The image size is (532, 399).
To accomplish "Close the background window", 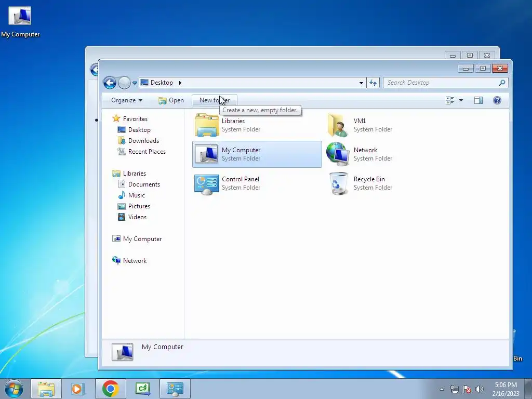I will coord(487,55).
